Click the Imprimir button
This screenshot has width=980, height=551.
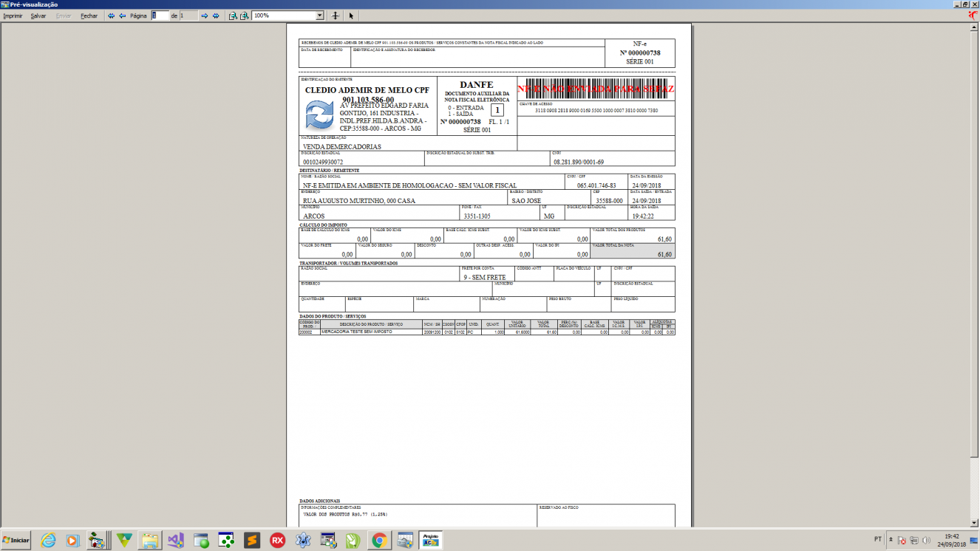[13, 16]
